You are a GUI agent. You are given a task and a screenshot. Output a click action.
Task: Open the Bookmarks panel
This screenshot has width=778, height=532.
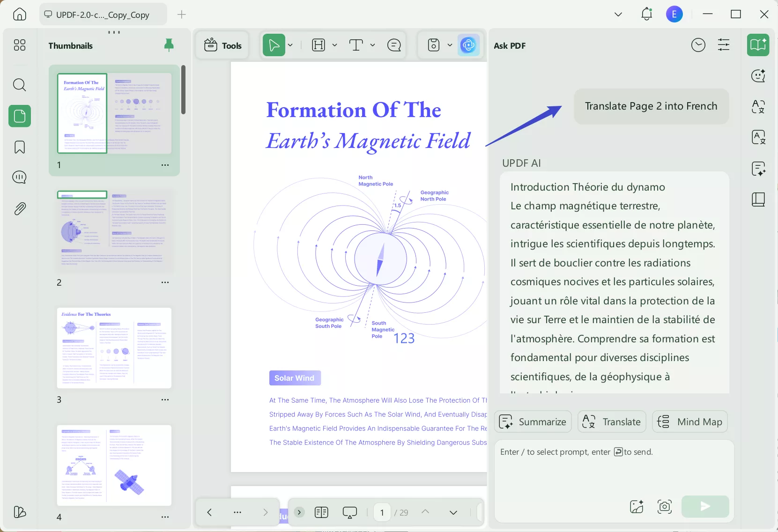pyautogui.click(x=20, y=147)
